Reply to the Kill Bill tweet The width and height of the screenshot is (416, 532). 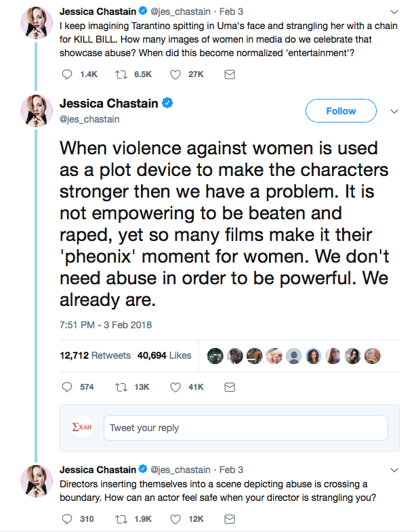point(67,74)
